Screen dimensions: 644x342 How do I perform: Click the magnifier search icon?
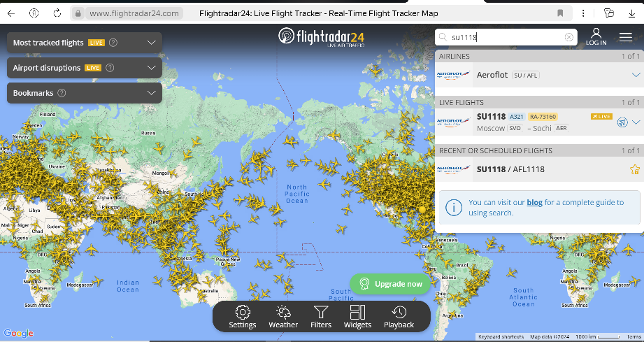coord(443,37)
